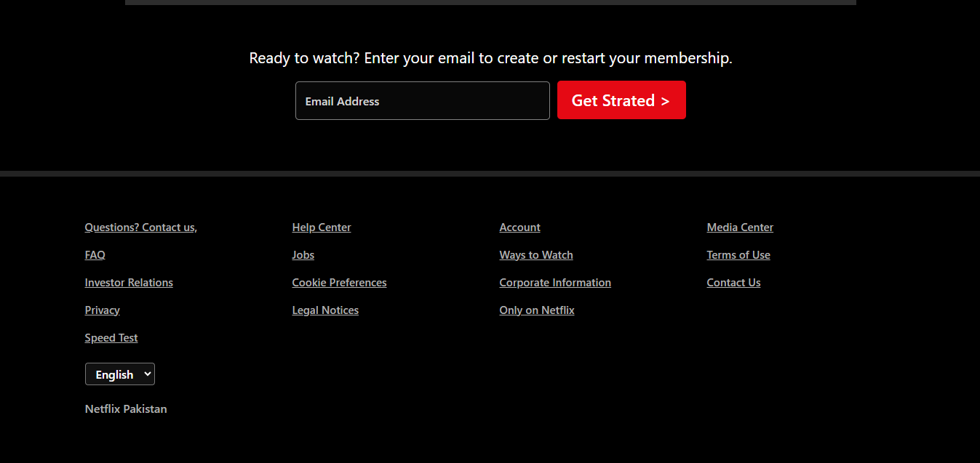
Task: Open the Contact Us footer link
Action: click(x=733, y=283)
